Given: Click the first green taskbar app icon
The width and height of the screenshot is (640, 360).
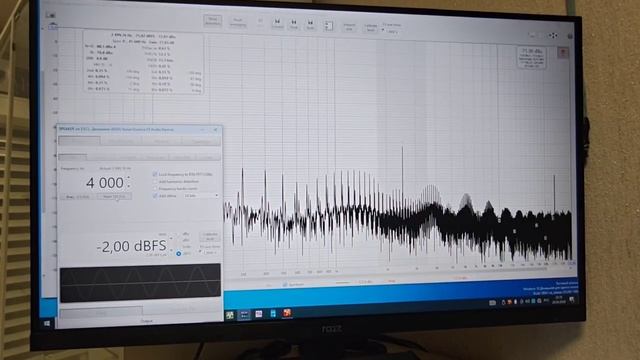Looking at the screenshot, I should [230, 315].
